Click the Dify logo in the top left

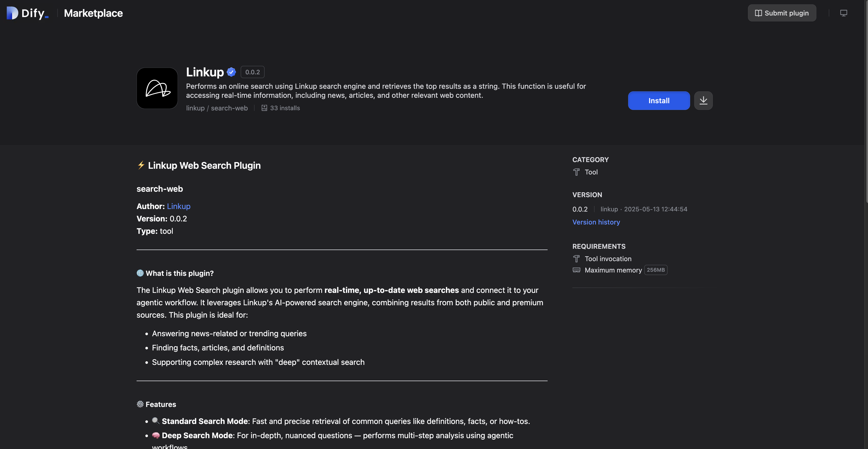pos(12,13)
